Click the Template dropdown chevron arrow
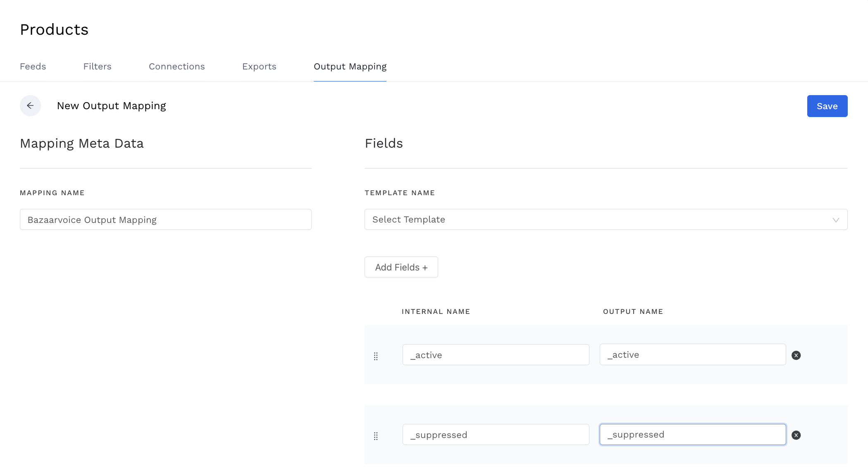Viewport: 868px width, 469px height. pos(835,220)
